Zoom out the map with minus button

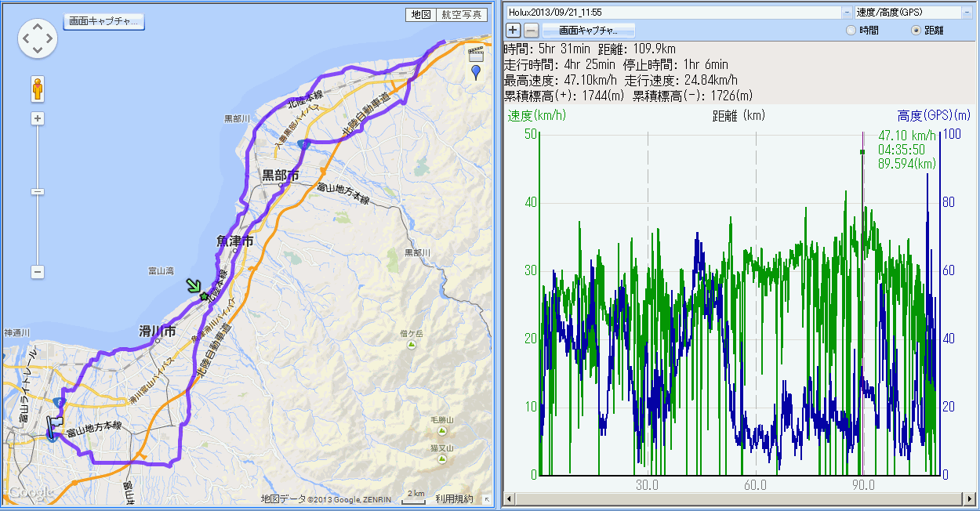(37, 272)
